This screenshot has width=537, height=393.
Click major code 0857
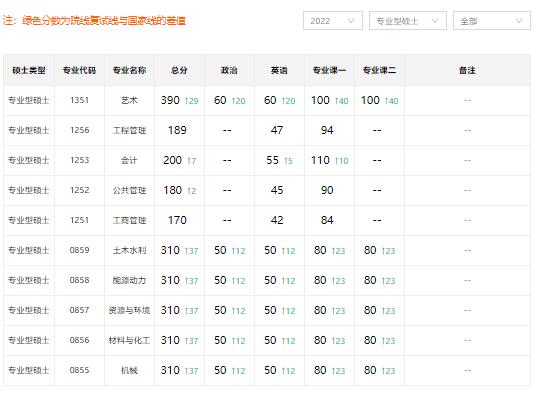79,310
